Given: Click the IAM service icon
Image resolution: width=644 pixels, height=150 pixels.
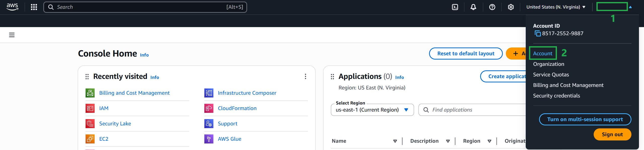Looking at the screenshot, I should [90, 108].
